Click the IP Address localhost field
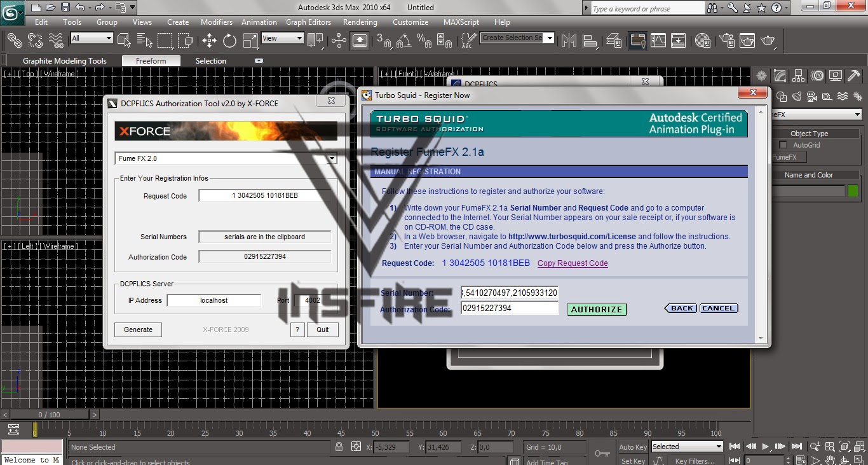 click(214, 300)
